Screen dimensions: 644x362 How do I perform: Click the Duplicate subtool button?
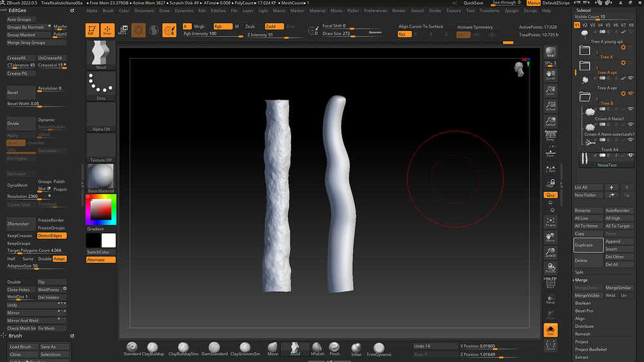coord(589,245)
